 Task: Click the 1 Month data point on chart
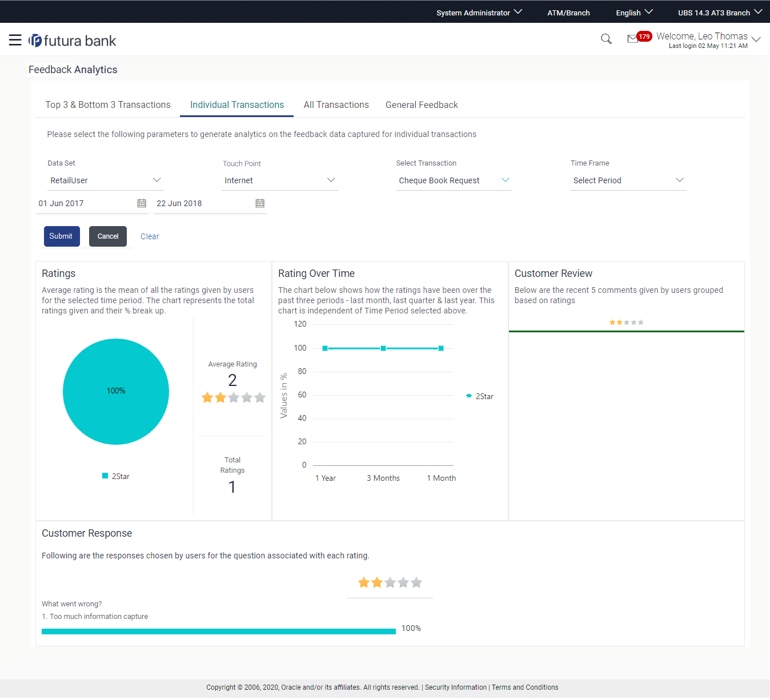point(441,348)
